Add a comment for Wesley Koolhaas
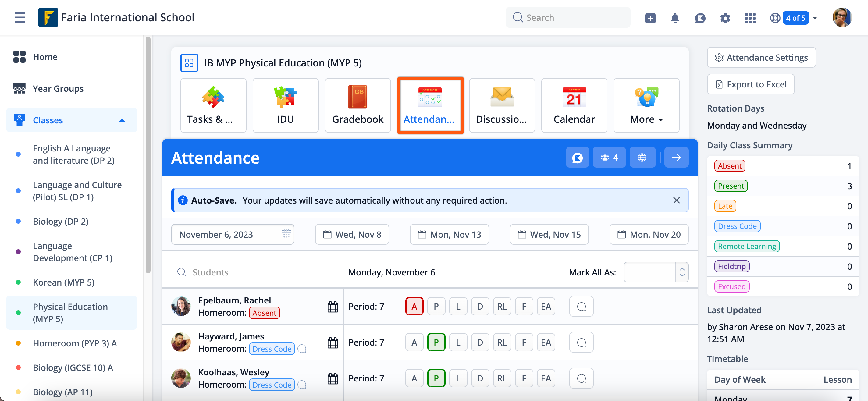The height and width of the screenshot is (401, 868). pos(581,378)
